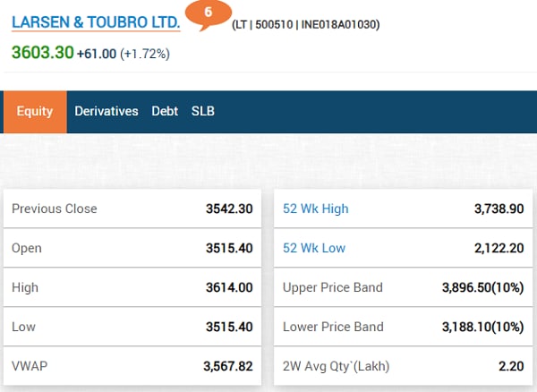Select the Equity tab
Screen dimensions: 537x392
(x=35, y=112)
